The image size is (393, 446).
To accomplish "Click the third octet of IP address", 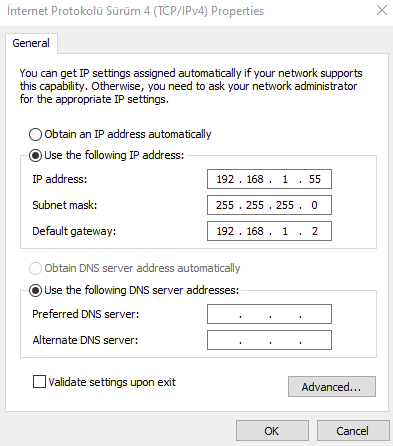I will point(285,179).
